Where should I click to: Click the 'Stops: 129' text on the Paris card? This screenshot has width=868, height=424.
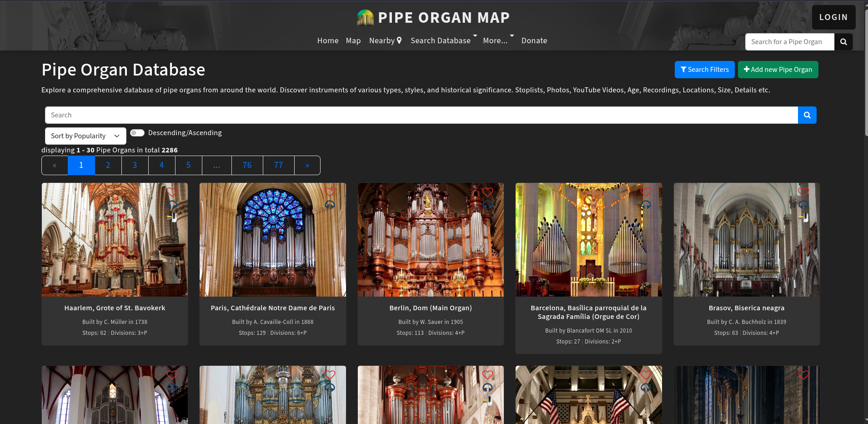click(252, 333)
